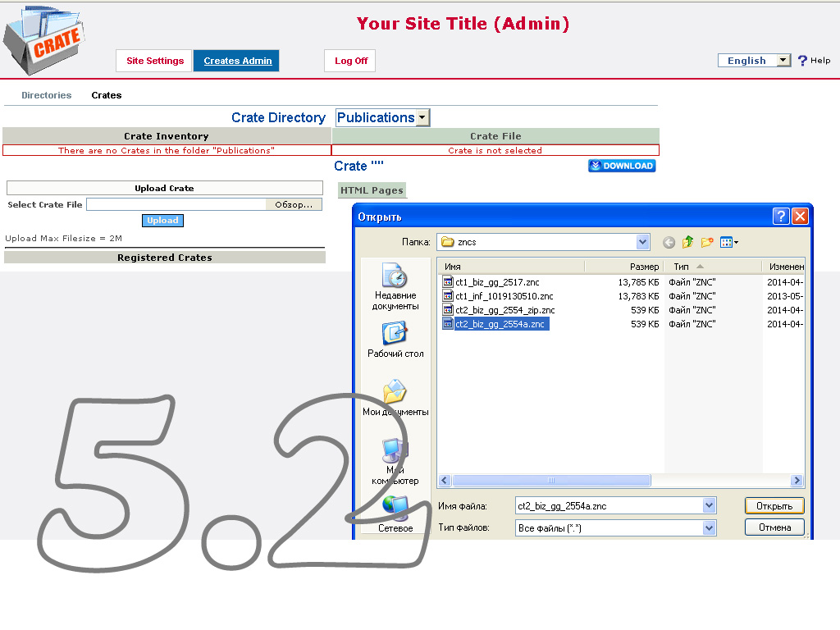Go up one folder level icon
The width and height of the screenshot is (840, 630).
point(687,242)
